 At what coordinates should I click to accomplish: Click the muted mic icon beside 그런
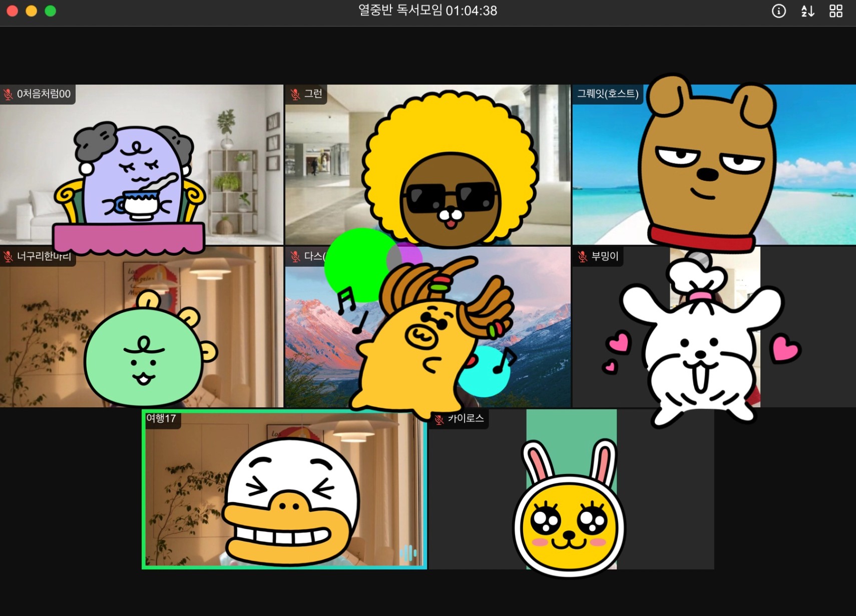click(295, 94)
